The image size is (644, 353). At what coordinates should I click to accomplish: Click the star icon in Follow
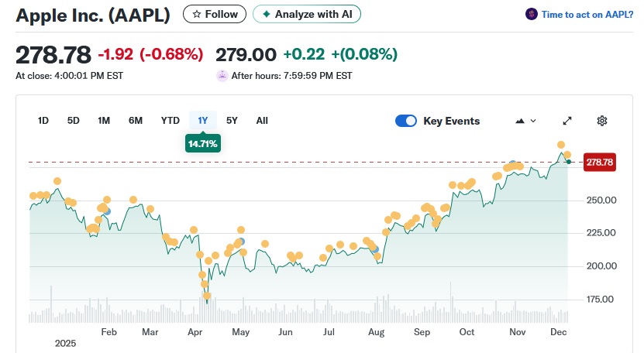pos(197,14)
